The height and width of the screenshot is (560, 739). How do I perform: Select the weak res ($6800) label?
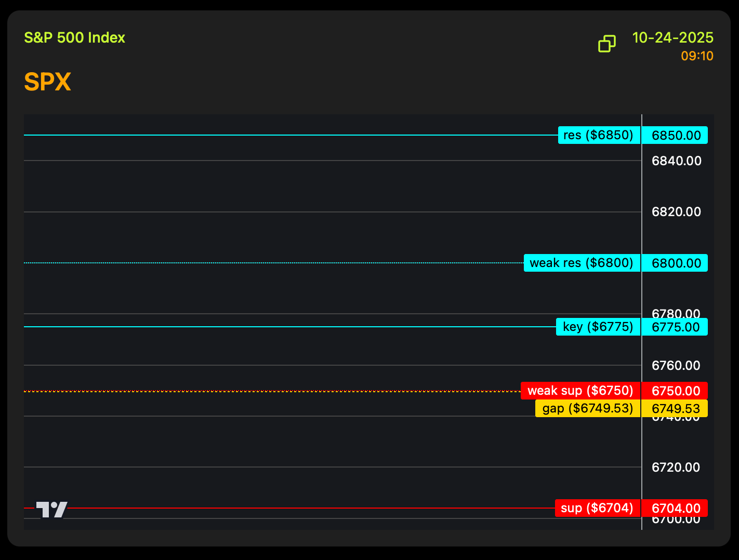(582, 263)
